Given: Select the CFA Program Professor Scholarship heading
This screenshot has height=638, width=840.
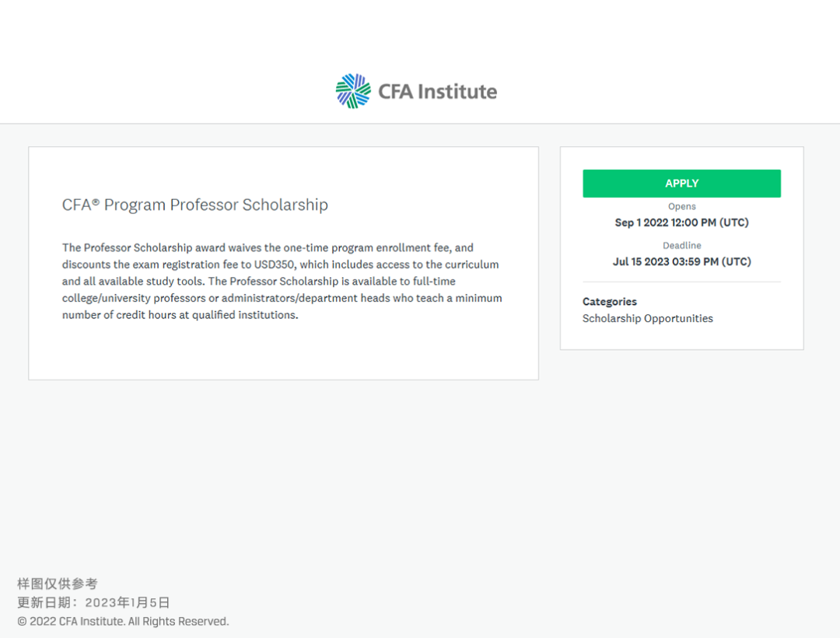Looking at the screenshot, I should (x=195, y=205).
